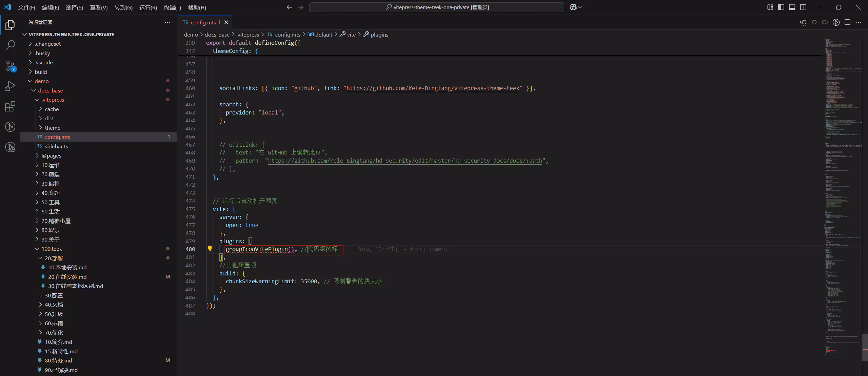Expand the .changeset folder

pos(99,44)
